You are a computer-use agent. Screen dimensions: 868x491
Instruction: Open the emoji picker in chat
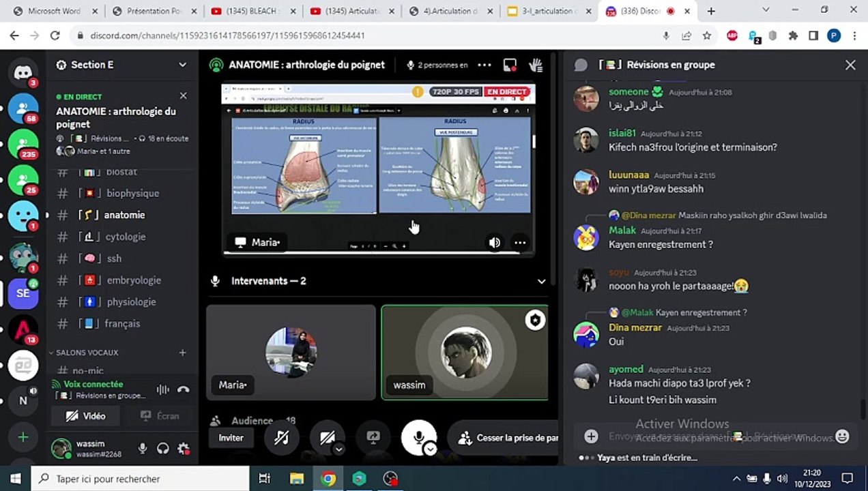pyautogui.click(x=842, y=436)
